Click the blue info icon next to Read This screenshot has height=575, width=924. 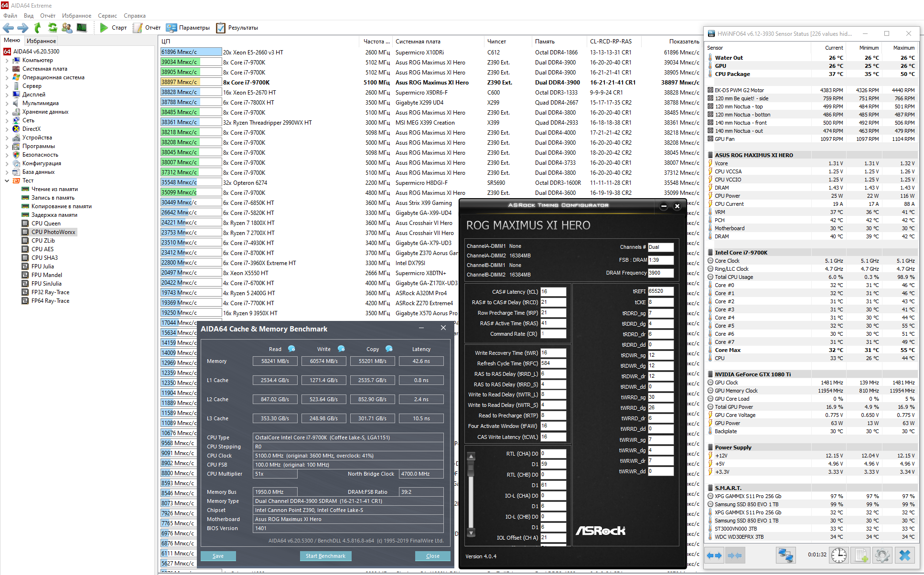point(291,349)
